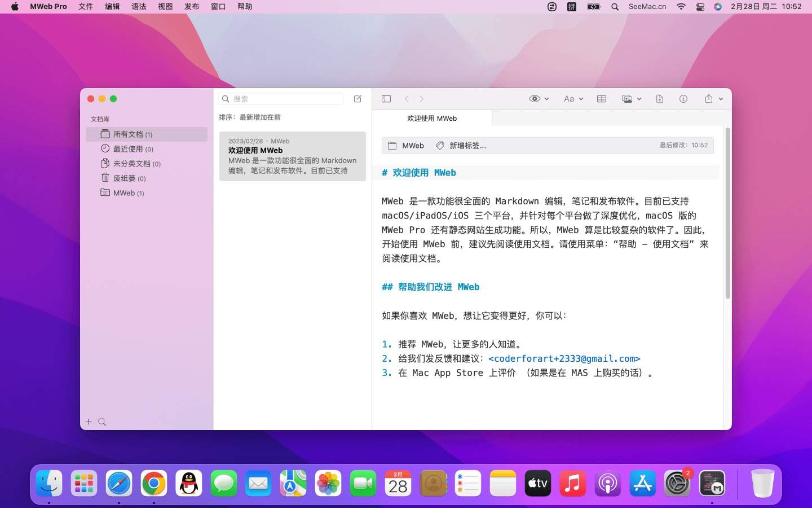Click the add library plus icon

click(x=89, y=422)
